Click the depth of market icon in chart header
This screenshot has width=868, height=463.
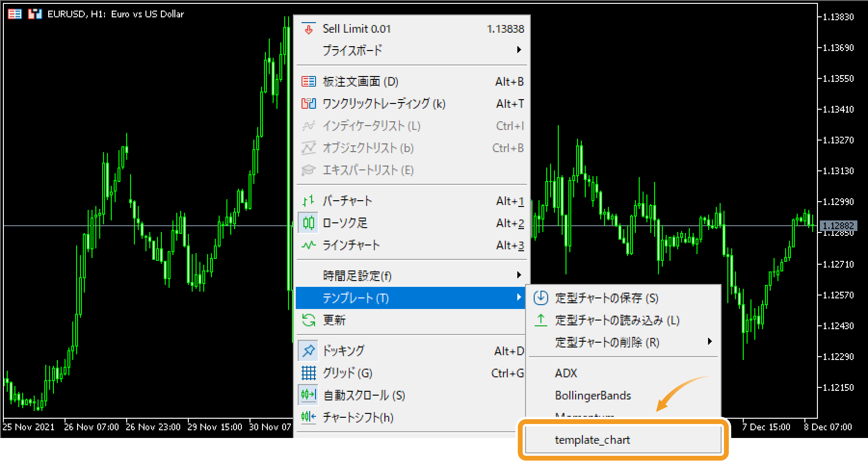[x=15, y=14]
